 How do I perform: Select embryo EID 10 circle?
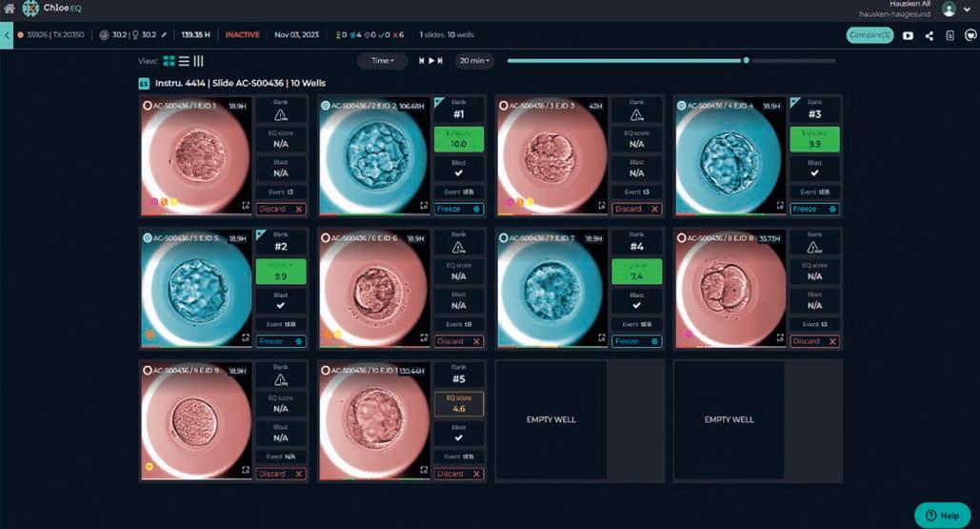[x=325, y=371]
